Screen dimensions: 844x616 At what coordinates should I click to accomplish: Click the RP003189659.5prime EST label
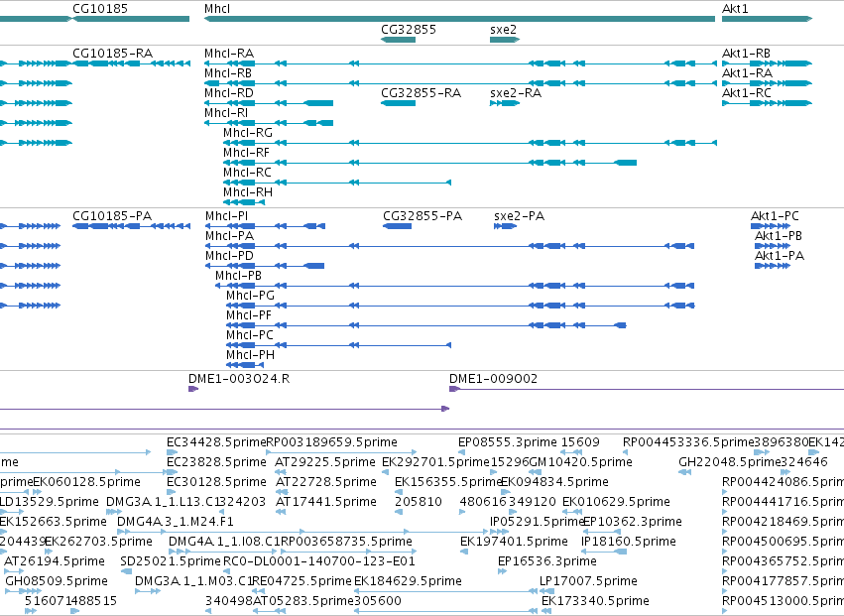[332, 442]
